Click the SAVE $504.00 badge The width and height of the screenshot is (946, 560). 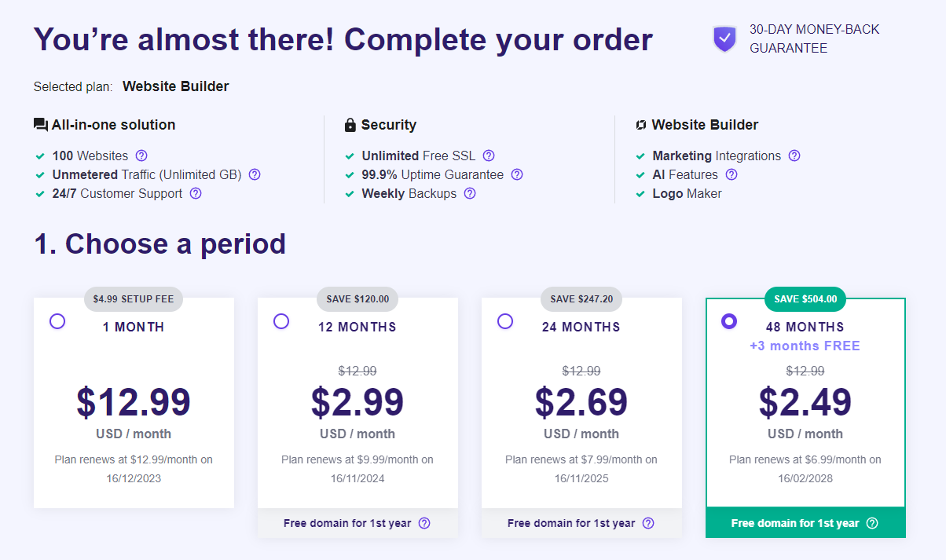click(805, 298)
